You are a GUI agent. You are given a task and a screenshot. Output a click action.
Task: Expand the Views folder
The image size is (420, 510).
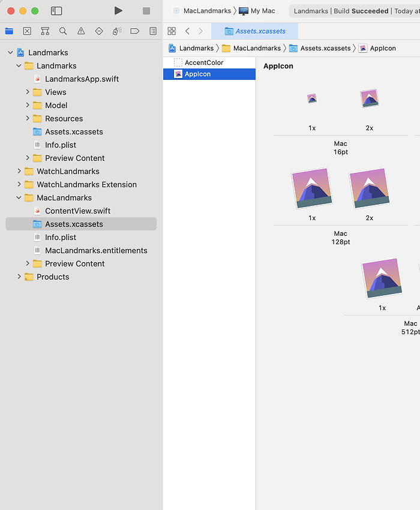tap(28, 92)
